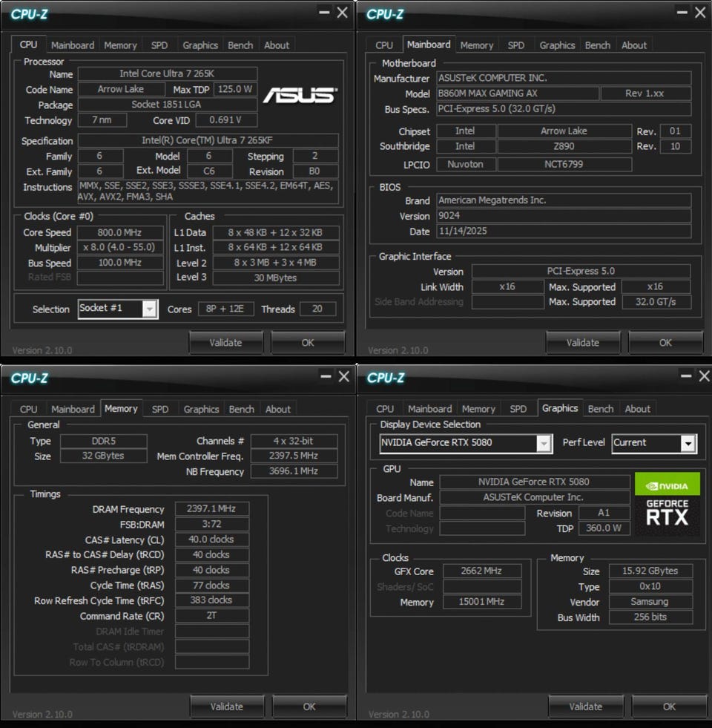The width and height of the screenshot is (712, 728).
Task: Click Validate in the Mainboard window
Action: pos(582,343)
